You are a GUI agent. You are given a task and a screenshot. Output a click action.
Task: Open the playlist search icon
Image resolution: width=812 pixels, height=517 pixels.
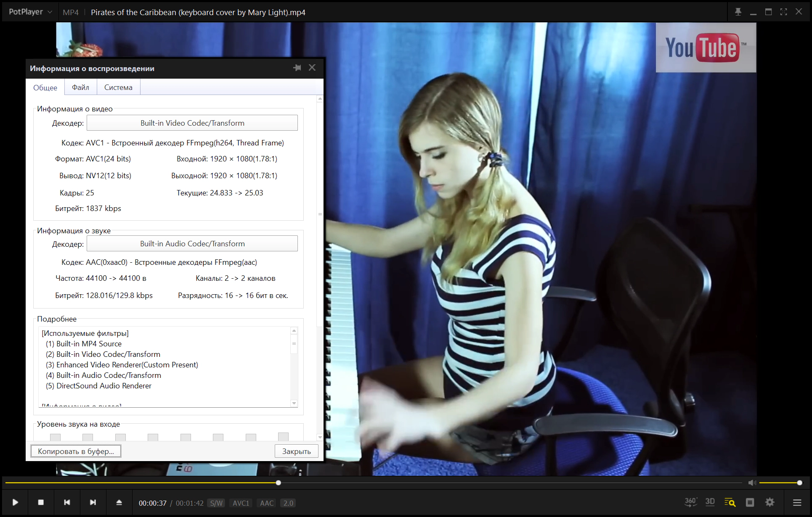[x=730, y=502]
